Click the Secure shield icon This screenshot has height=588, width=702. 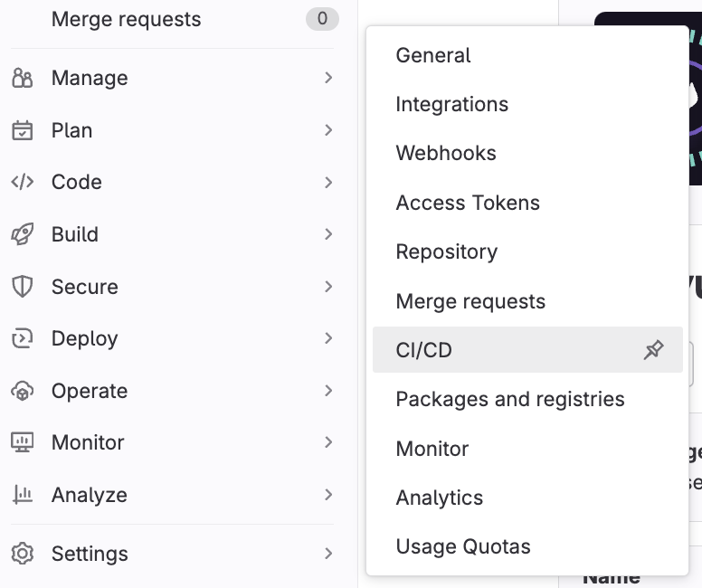(x=22, y=287)
